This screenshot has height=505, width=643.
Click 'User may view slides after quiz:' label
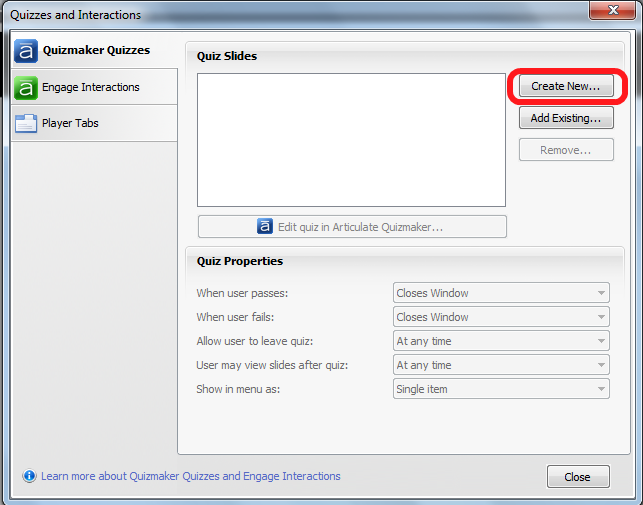tap(272, 365)
